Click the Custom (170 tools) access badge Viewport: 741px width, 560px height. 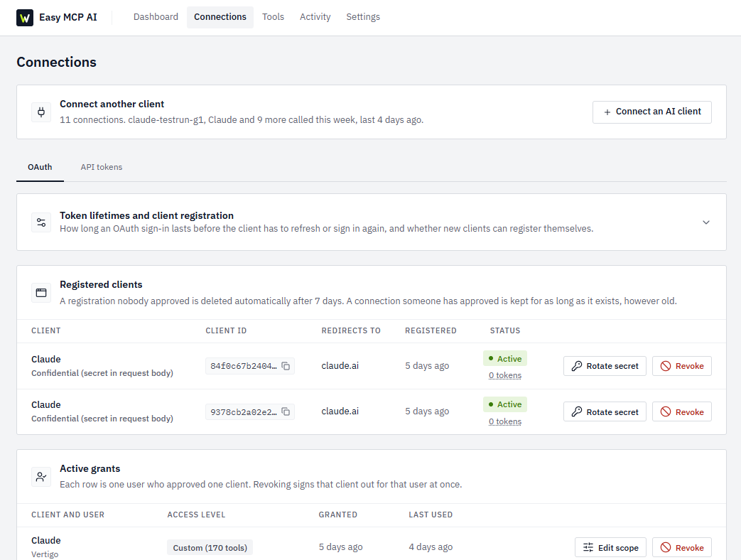[210, 548]
